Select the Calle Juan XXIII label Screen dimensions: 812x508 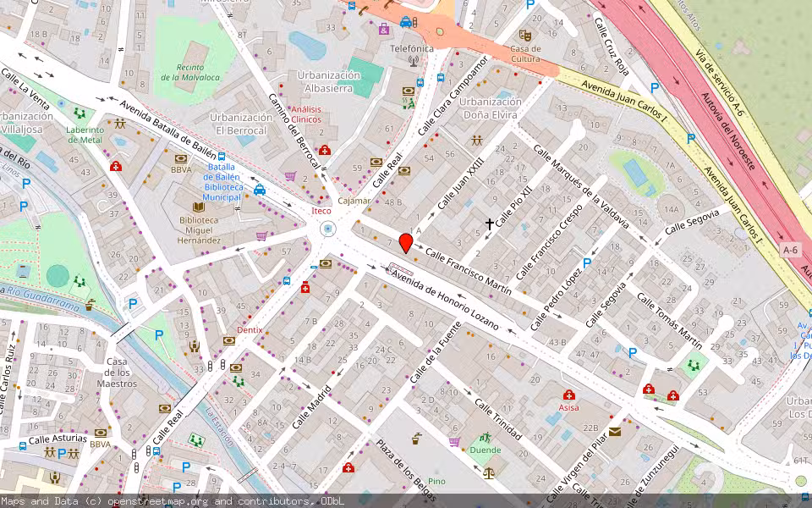460,184
